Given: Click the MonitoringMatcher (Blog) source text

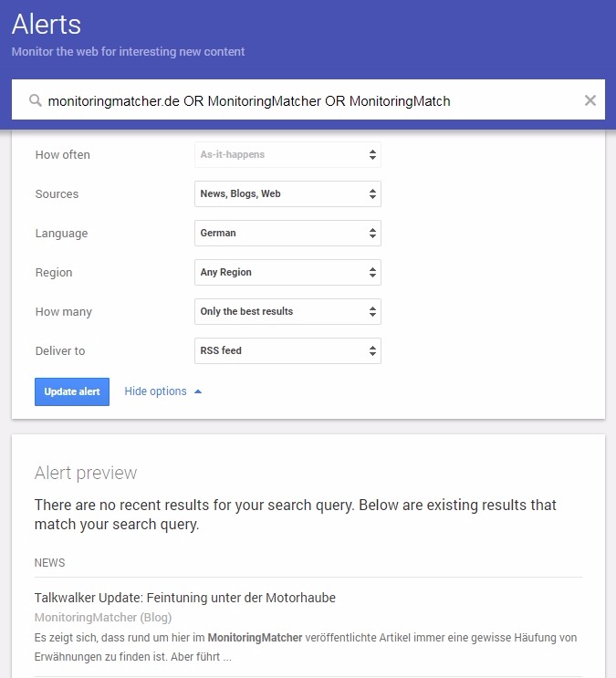Looking at the screenshot, I should pos(103,618).
